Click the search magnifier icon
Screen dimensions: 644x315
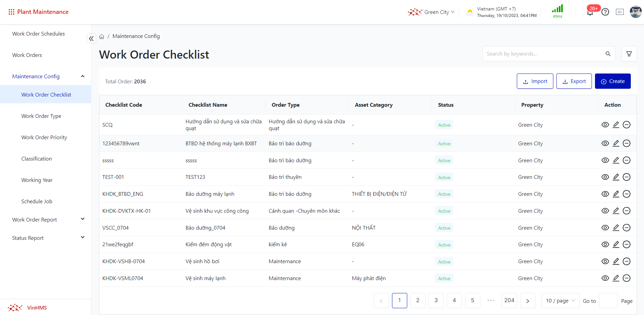click(608, 54)
